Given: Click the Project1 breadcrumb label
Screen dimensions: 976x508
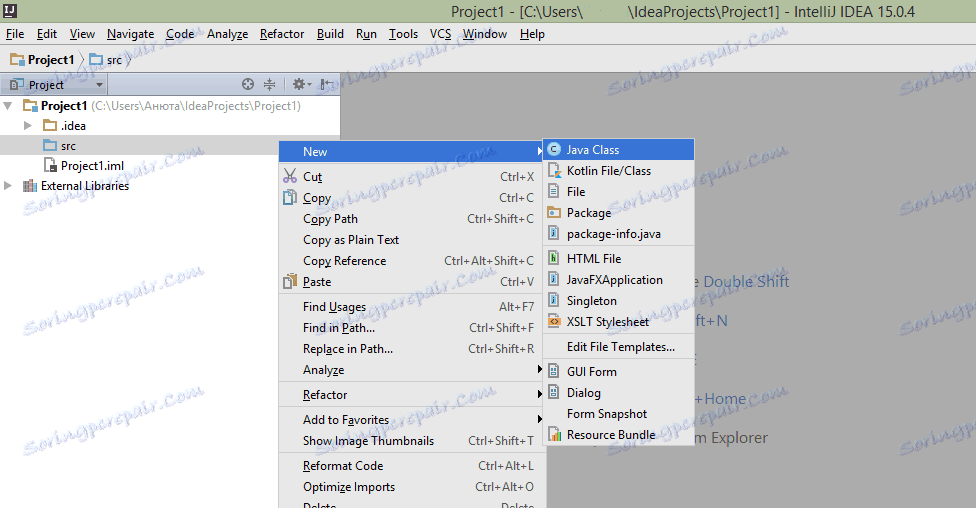Looking at the screenshot, I should click(x=51, y=60).
